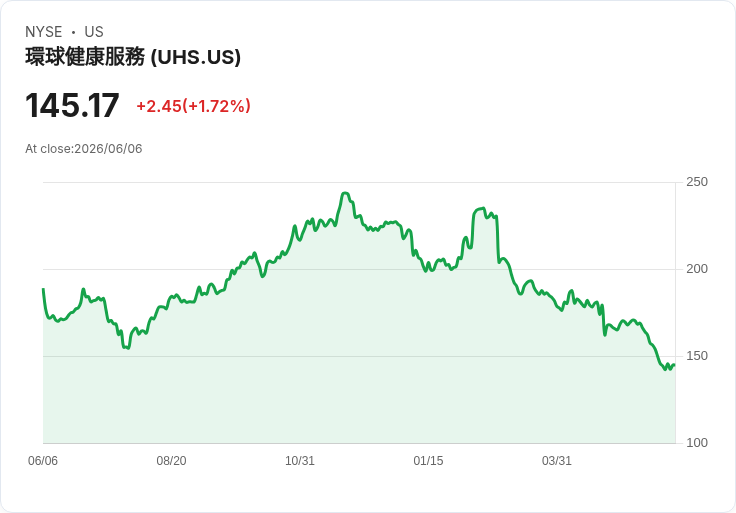
Task: Click the price line's starting point above 06/06
Action: click(43, 289)
